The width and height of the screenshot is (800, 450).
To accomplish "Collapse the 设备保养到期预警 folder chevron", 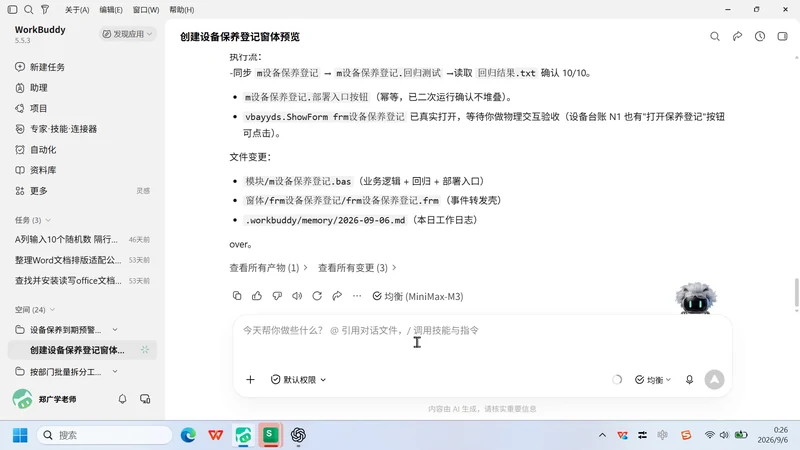I will coord(115,330).
